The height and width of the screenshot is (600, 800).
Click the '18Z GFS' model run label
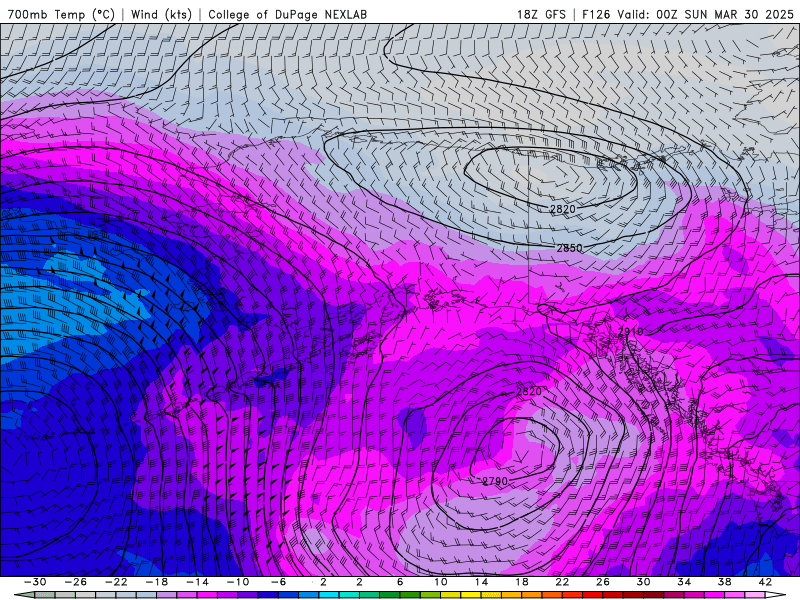pos(541,14)
